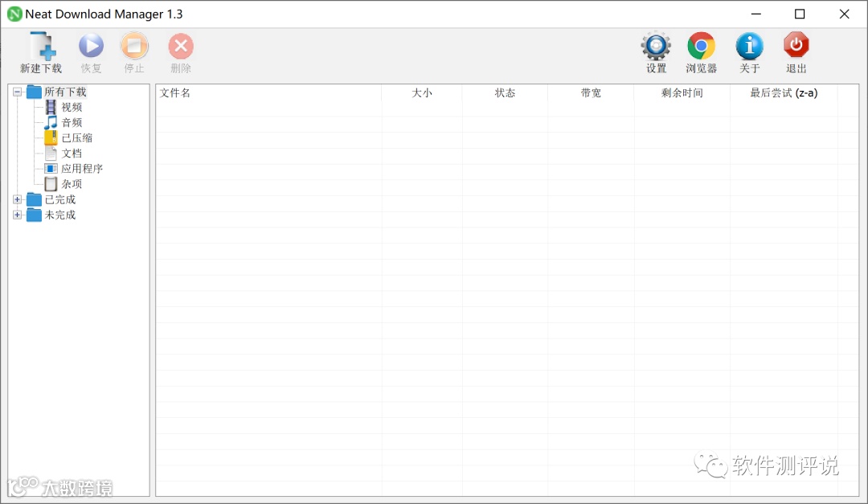
Task: Select the 未完成 folder label
Action: coord(59,215)
